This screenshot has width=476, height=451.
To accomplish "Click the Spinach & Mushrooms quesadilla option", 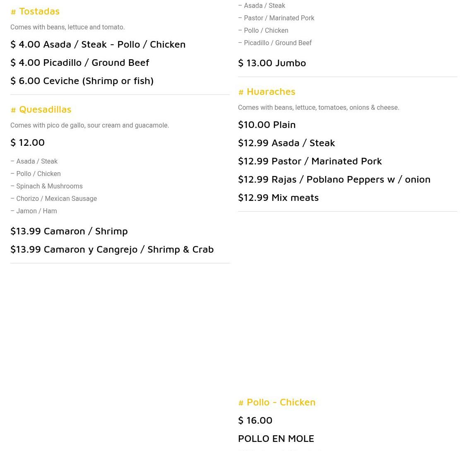I will 49,186.
